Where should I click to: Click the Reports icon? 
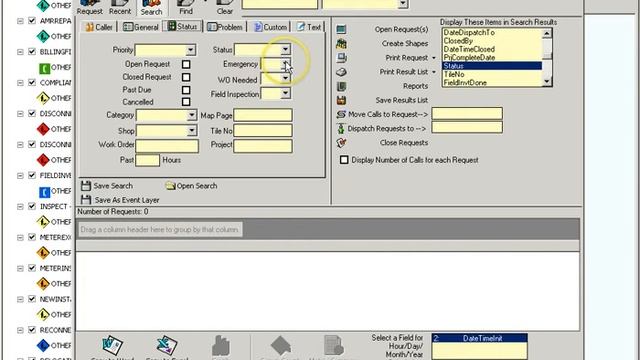[341, 86]
